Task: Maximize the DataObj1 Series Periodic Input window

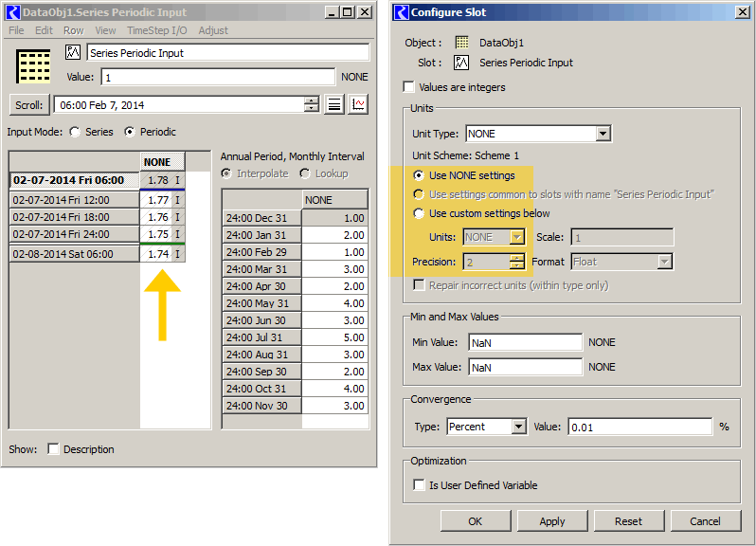Action: (x=348, y=12)
